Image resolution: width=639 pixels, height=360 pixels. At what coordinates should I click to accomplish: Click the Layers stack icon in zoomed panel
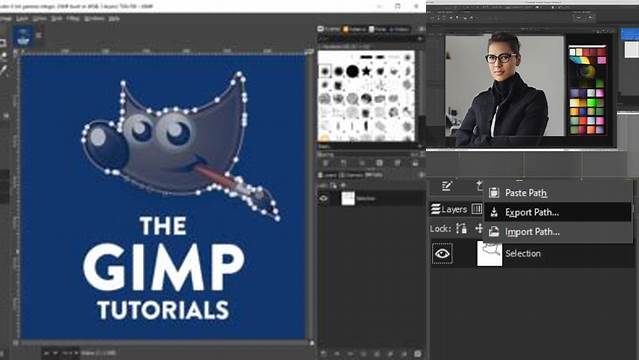pos(436,209)
